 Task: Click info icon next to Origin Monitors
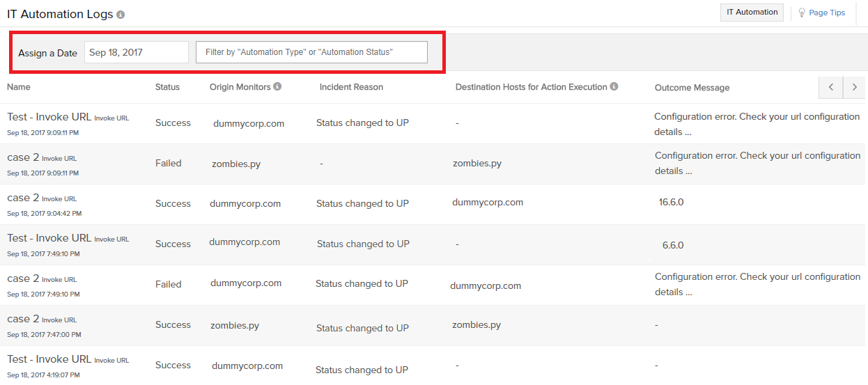click(277, 87)
